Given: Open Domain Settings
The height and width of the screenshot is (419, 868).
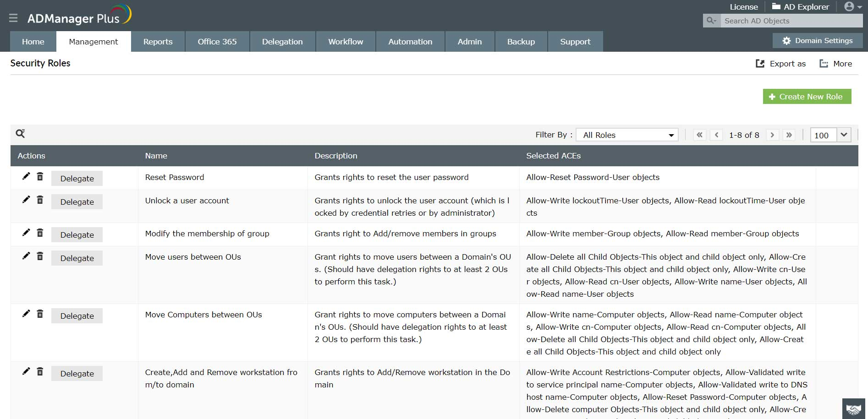Looking at the screenshot, I should coord(818,41).
